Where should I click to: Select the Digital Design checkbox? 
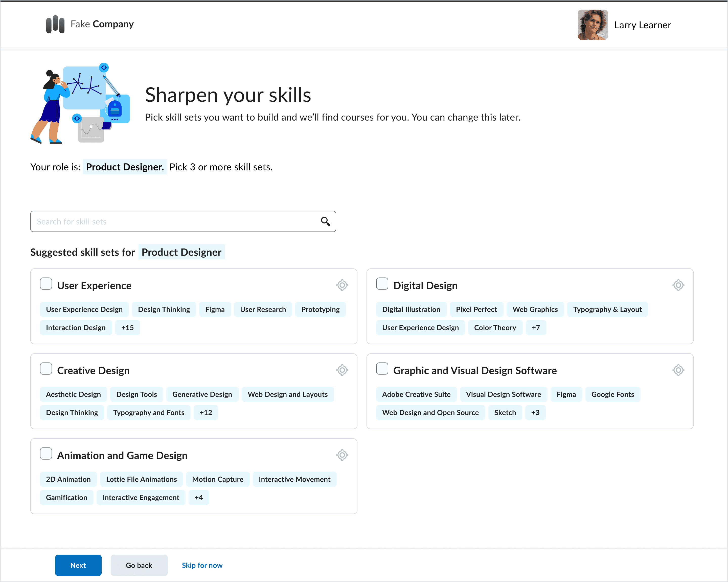pos(382,284)
